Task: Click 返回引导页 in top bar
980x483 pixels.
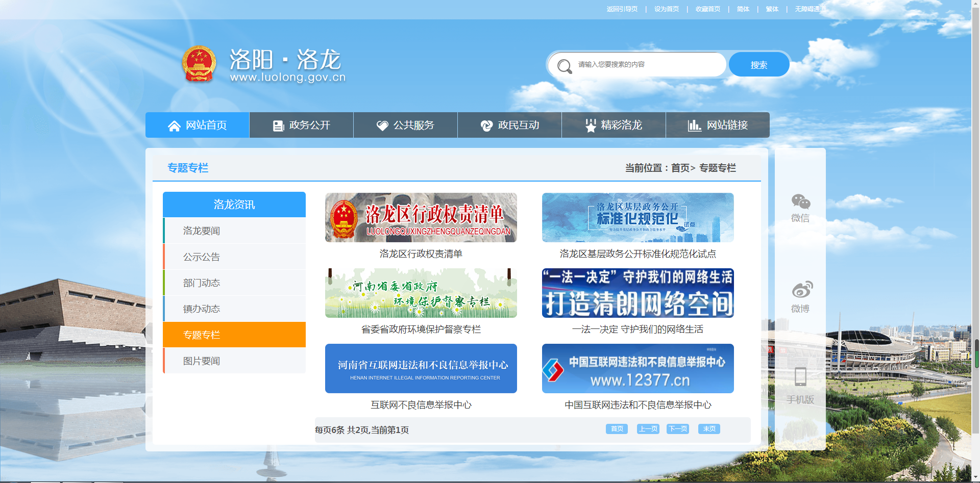Action: click(x=622, y=9)
